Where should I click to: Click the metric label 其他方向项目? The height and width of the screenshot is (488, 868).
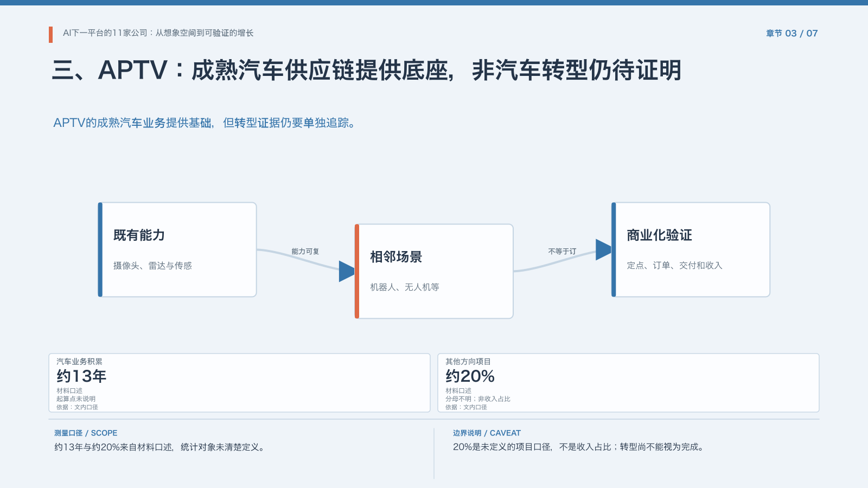468,362
